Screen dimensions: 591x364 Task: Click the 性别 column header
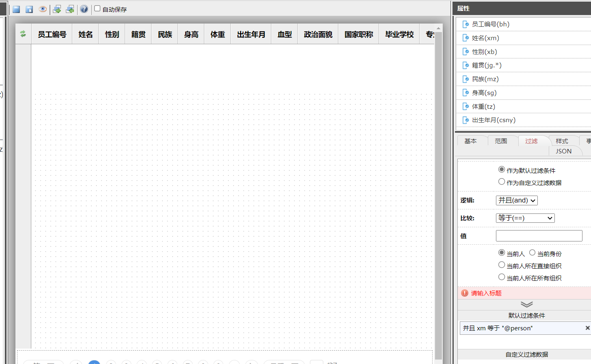pyautogui.click(x=112, y=34)
